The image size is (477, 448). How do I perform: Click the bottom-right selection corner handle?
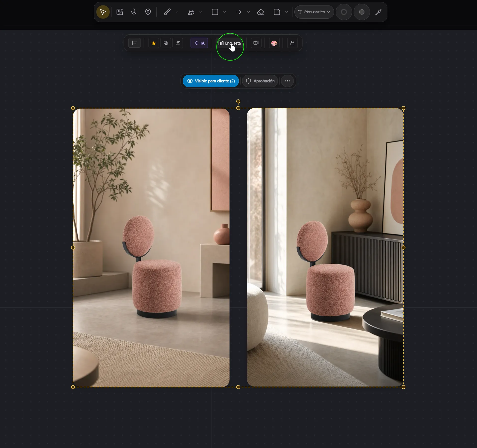tap(403, 387)
